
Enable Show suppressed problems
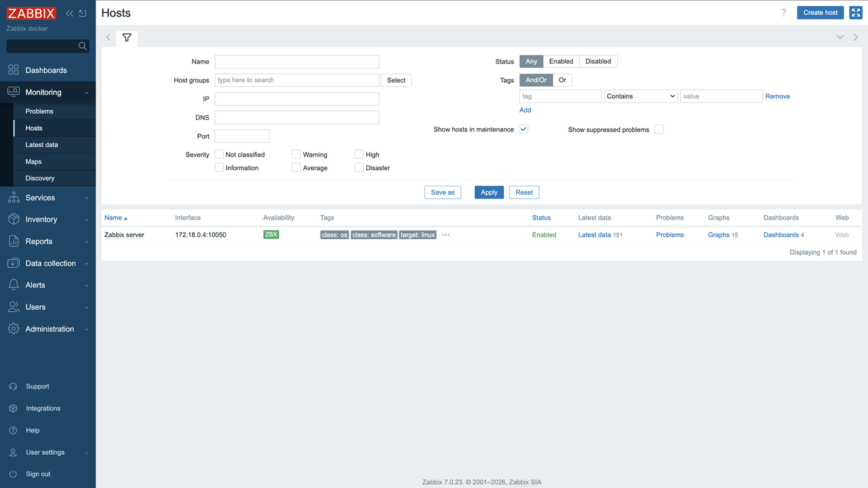click(x=658, y=129)
